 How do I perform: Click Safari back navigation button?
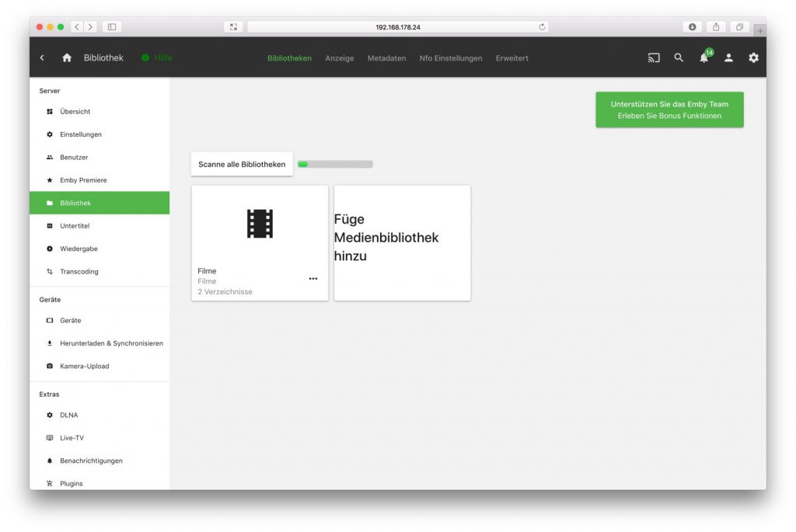77,27
